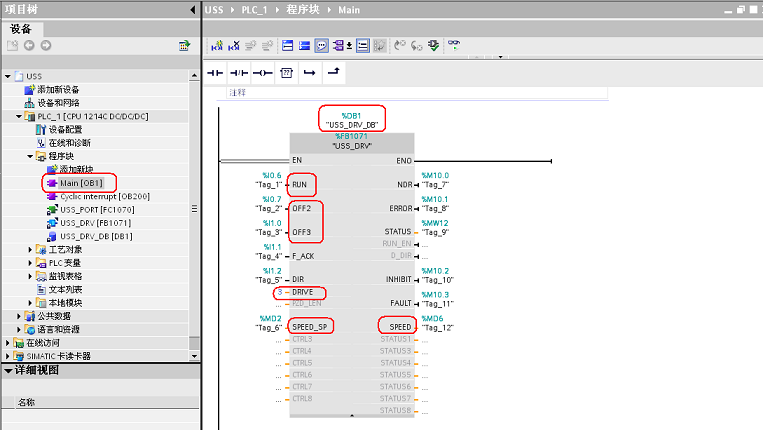Click the insert network toolbar icon
The width and height of the screenshot is (763, 430).
(216, 46)
